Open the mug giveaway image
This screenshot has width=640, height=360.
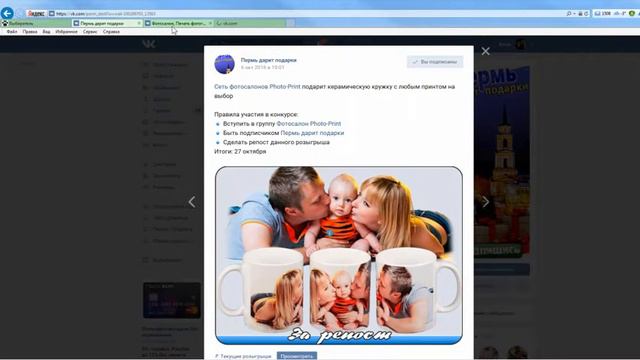[x=339, y=255]
